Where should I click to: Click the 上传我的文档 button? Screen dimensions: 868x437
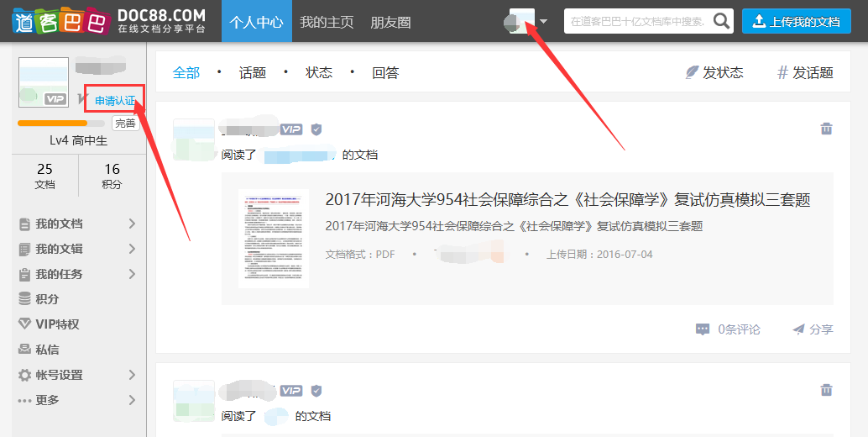click(797, 22)
